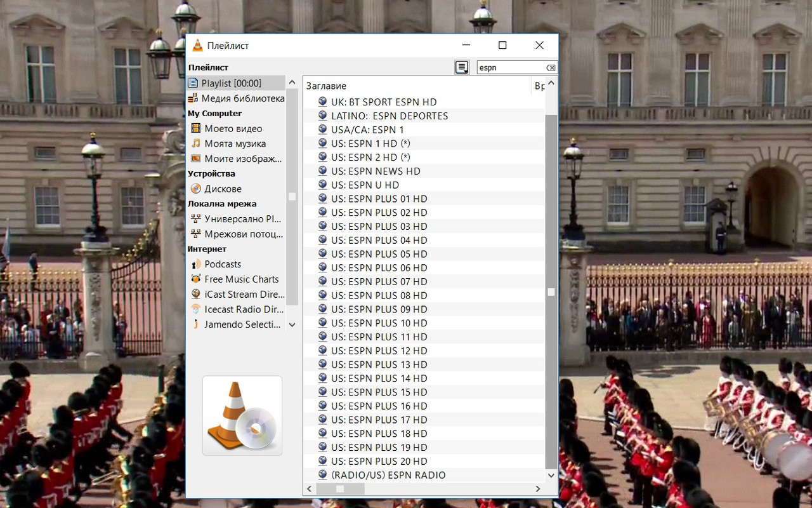
Task: Click the VLC cone album art thumbnail
Action: tap(242, 415)
